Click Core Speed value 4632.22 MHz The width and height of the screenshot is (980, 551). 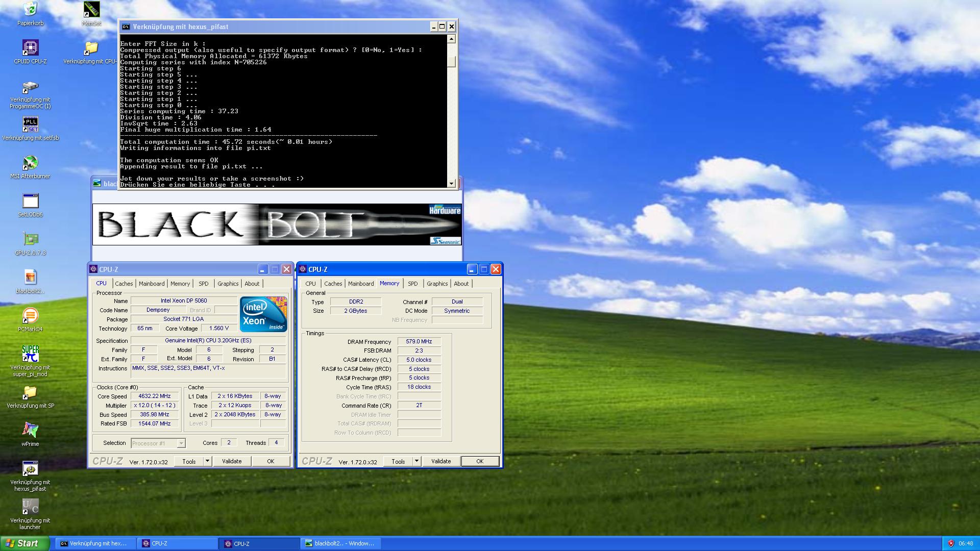[x=155, y=396]
